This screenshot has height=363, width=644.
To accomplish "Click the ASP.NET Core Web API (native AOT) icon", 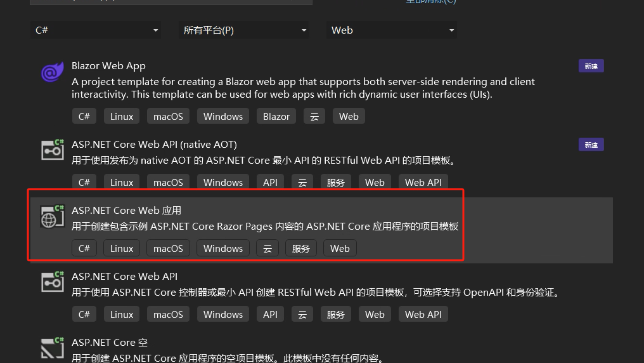I will (53, 150).
